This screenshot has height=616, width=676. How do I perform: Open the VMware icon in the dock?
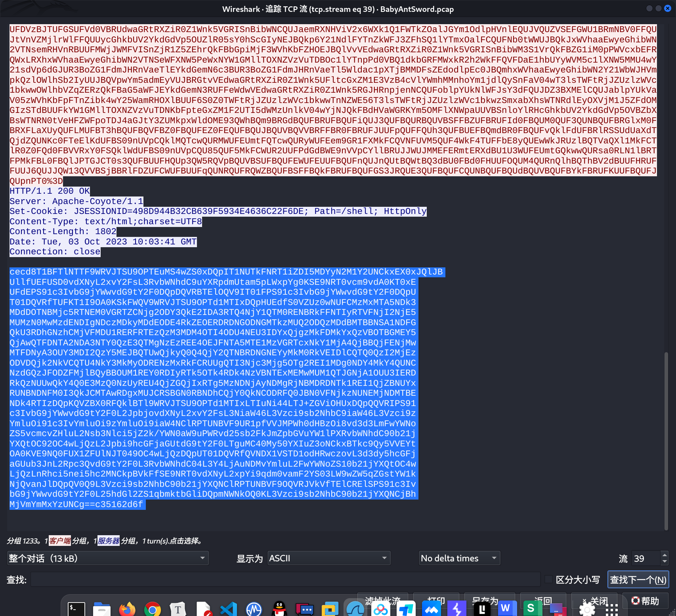click(330, 609)
